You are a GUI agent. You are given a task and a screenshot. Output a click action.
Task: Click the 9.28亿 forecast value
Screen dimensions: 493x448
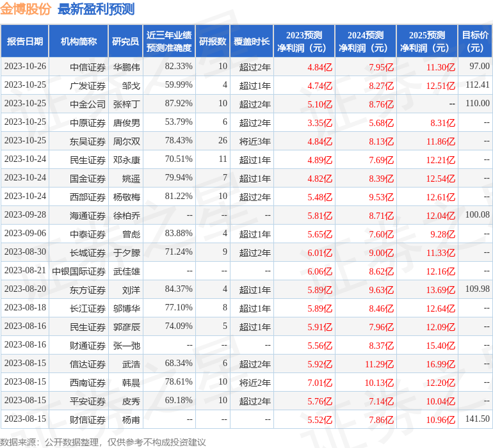pyautogui.click(x=442, y=234)
